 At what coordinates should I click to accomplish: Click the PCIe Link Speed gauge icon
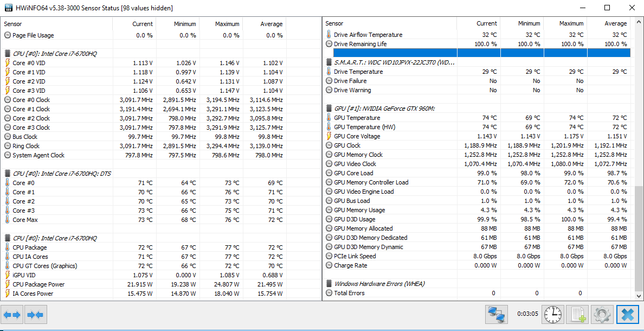coord(329,256)
